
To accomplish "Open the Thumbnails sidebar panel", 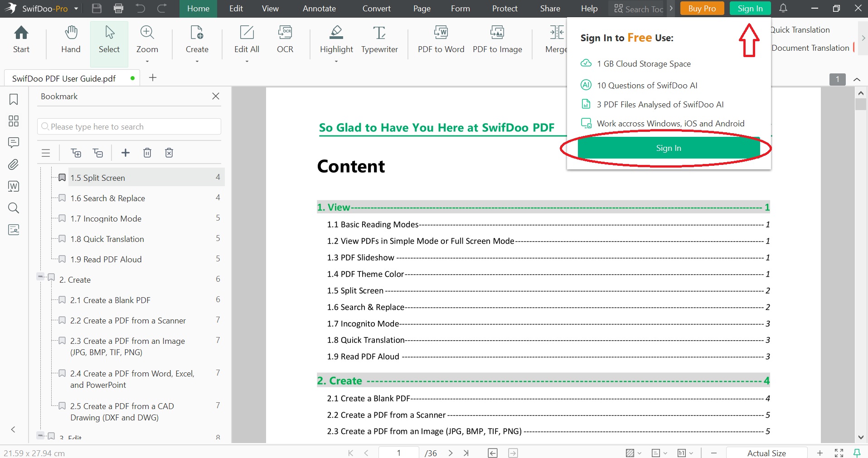I will coord(14,121).
